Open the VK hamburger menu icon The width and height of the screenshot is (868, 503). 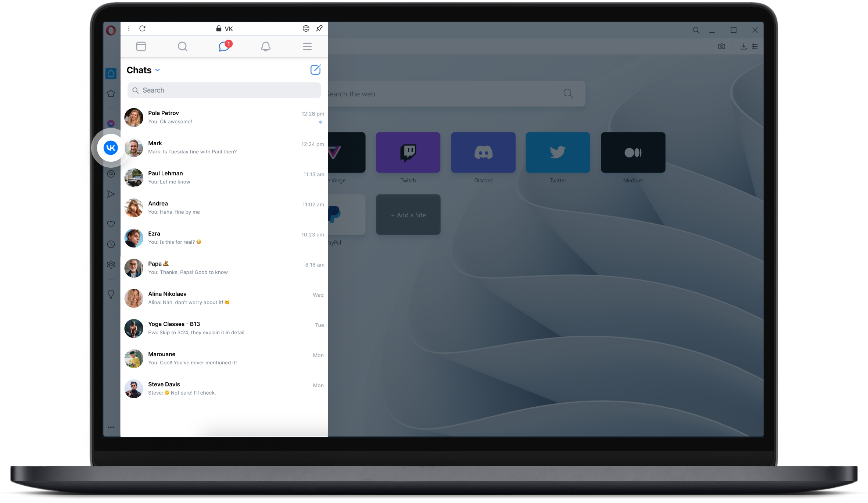308,46
